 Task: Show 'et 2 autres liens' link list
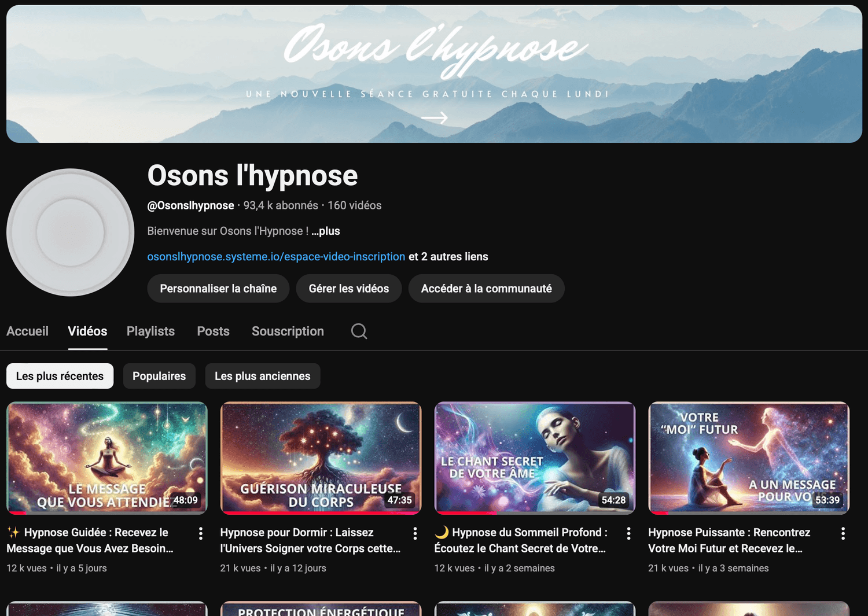(x=448, y=256)
